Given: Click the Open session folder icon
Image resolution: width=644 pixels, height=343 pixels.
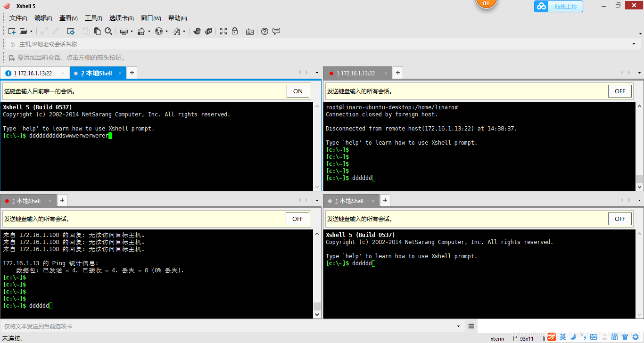Looking at the screenshot, I should point(23,31).
